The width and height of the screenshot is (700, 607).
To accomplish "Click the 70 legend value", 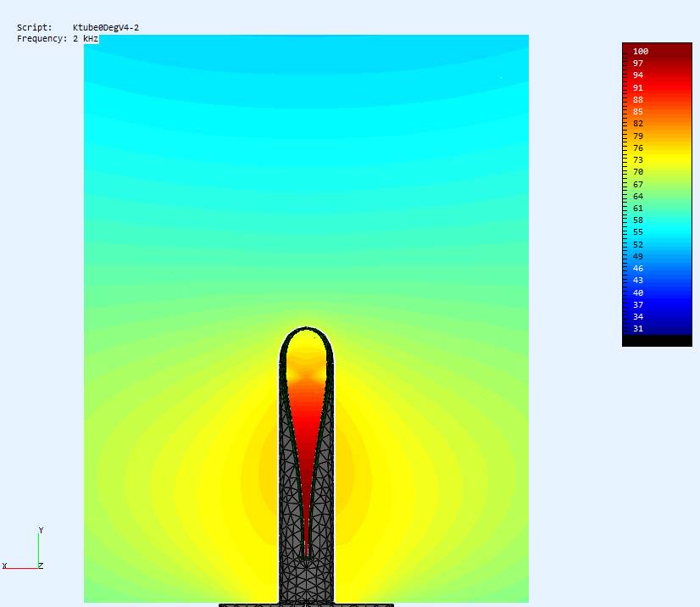I will [x=638, y=172].
